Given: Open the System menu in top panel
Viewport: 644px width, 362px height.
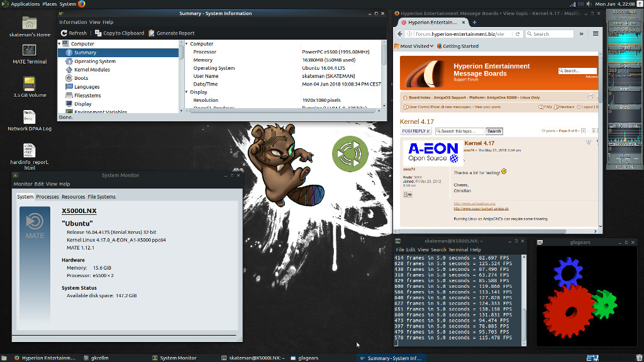Looking at the screenshot, I should pos(67,4).
